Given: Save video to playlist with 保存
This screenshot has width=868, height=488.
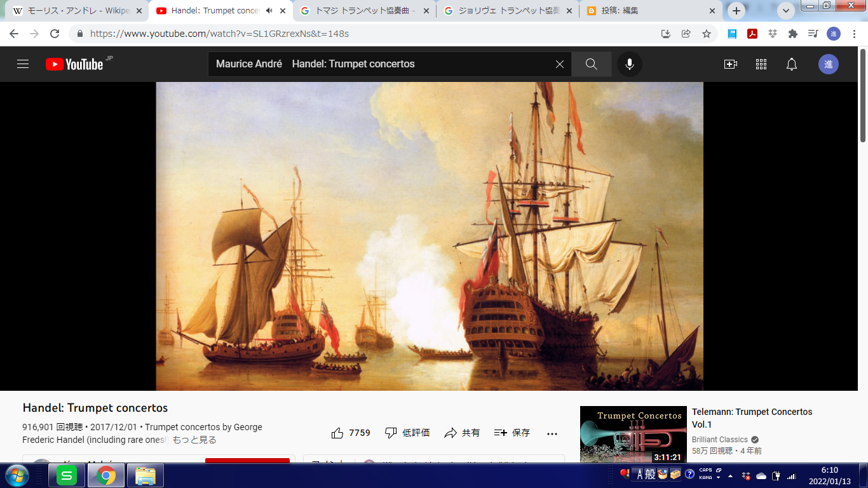Looking at the screenshot, I should click(512, 433).
